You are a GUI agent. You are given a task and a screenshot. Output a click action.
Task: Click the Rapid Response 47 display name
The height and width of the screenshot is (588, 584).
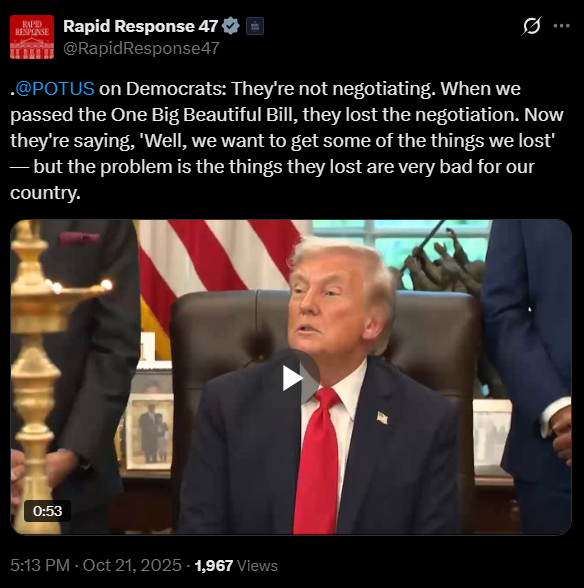coord(141,26)
